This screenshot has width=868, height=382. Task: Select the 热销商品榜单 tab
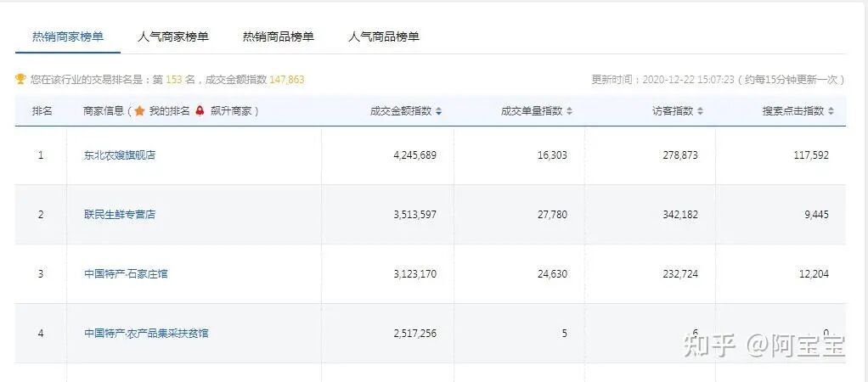tap(278, 37)
